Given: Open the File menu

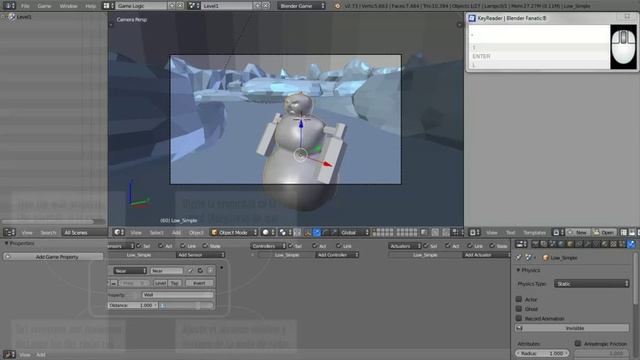Looking at the screenshot, I should click(x=25, y=6).
